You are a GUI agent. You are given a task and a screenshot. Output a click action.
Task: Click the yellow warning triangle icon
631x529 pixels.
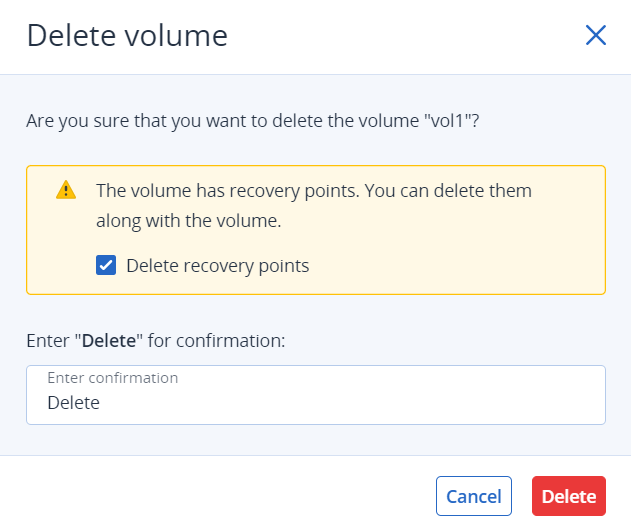[x=66, y=190]
